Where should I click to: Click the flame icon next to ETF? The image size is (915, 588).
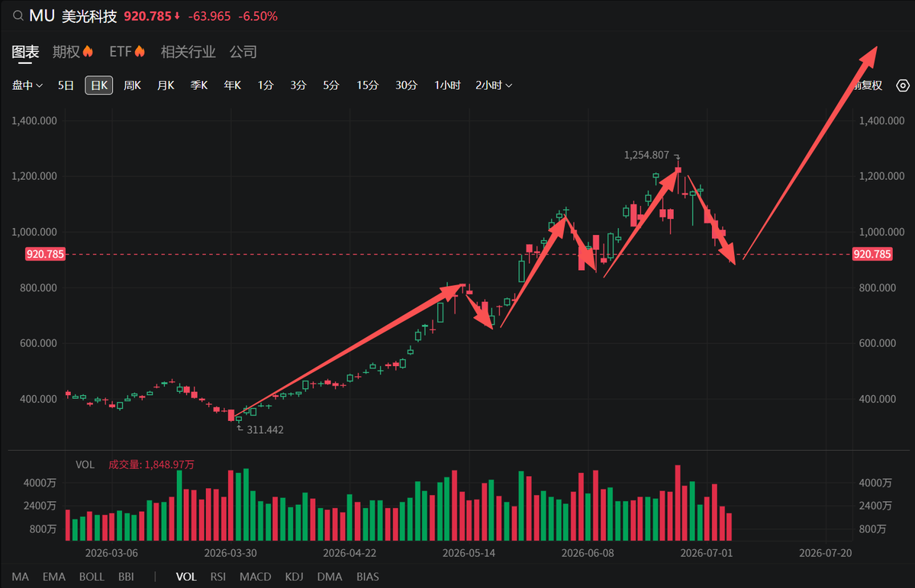[x=140, y=51]
